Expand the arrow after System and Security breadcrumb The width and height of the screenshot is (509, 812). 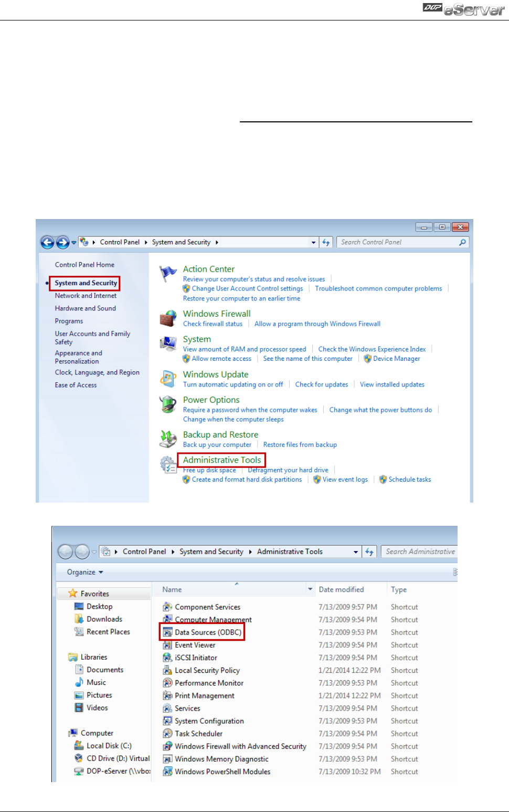coord(217,242)
